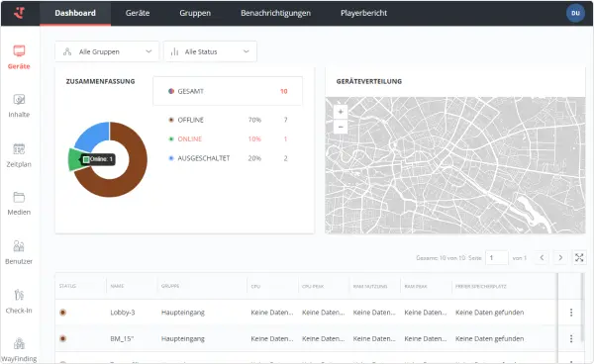The width and height of the screenshot is (594, 364).
Task: Sort by CPU PEAK column header
Action: tap(313, 286)
